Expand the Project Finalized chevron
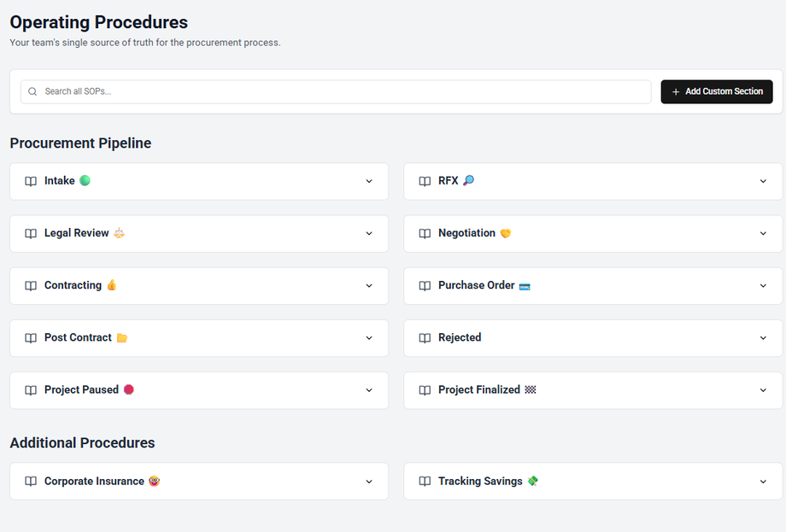 point(763,390)
